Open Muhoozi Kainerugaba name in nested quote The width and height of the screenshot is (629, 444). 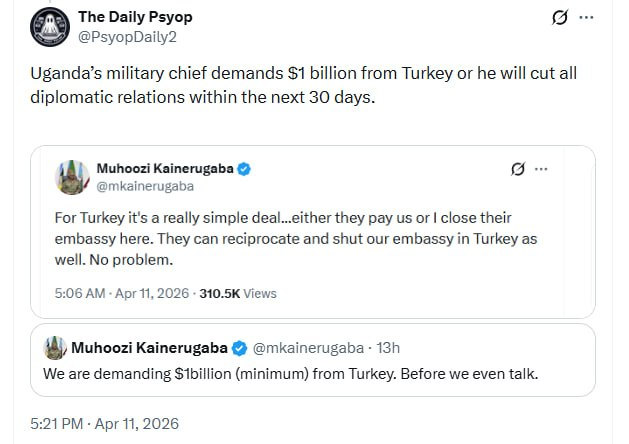pyautogui.click(x=150, y=348)
